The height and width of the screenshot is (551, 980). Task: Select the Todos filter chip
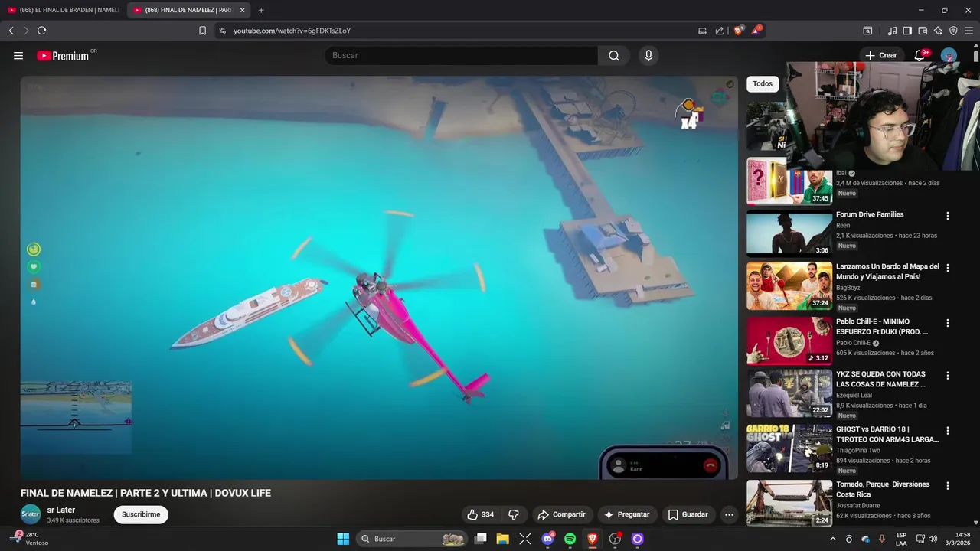point(763,84)
